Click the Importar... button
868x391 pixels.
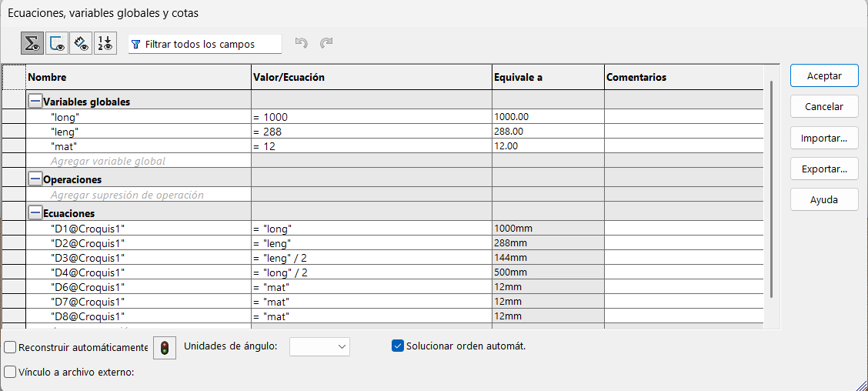824,139
